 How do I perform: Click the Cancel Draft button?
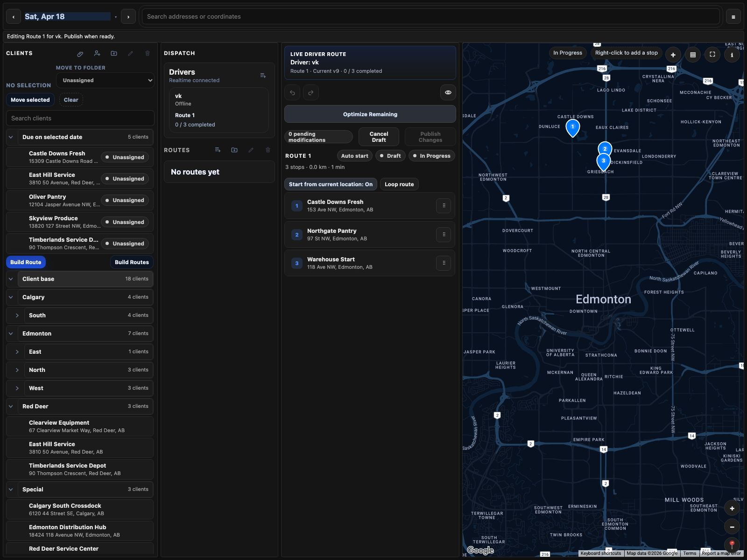[x=379, y=137]
